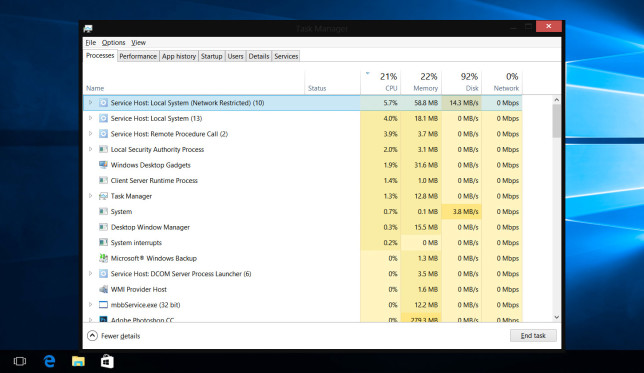Sort processes by the CPU column
644x373 pixels.
coord(380,82)
